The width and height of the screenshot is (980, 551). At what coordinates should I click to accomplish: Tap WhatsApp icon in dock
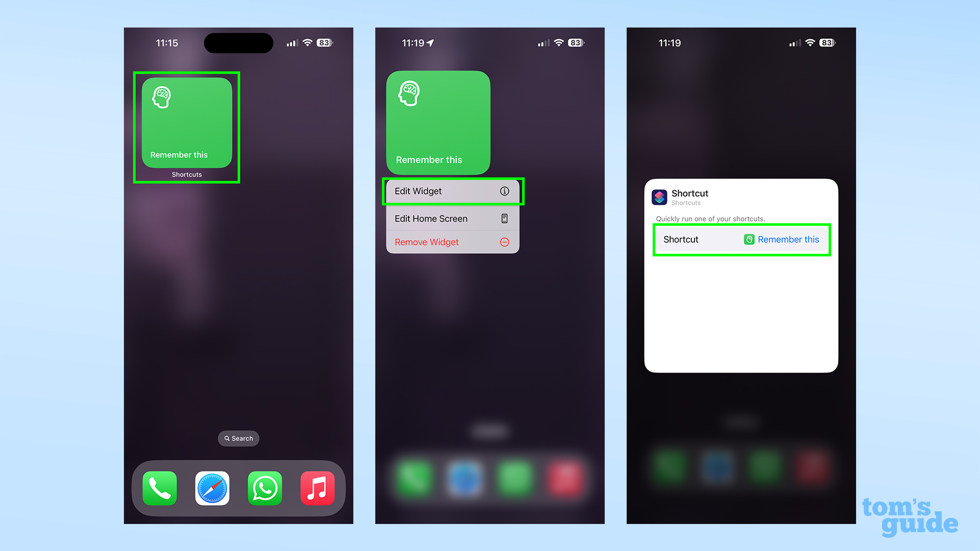265,488
